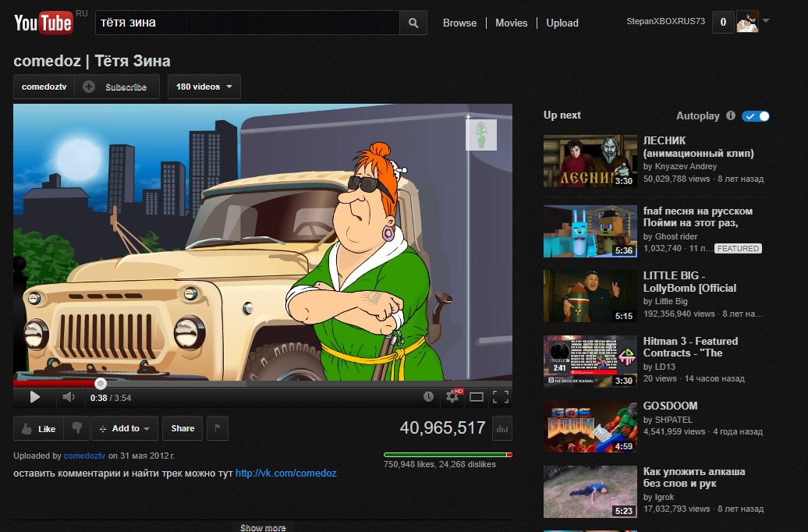The image size is (808, 532).
Task: Click the thumbs down dislike button
Action: 77,428
